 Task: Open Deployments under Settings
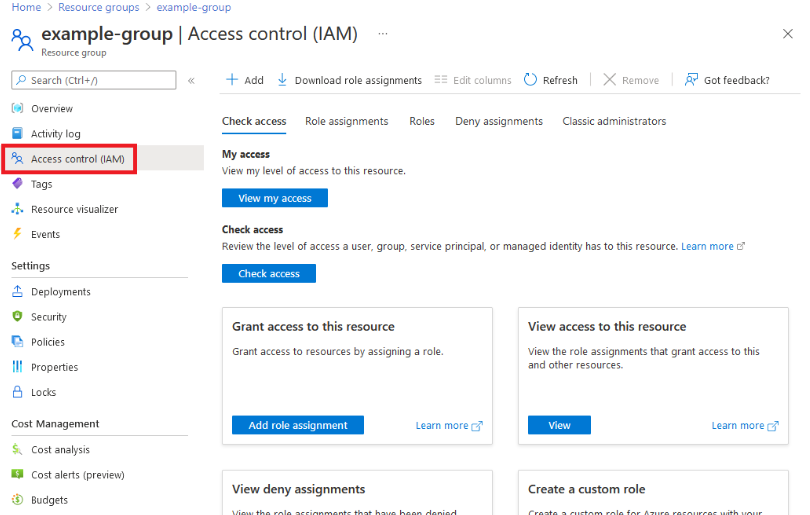point(60,292)
